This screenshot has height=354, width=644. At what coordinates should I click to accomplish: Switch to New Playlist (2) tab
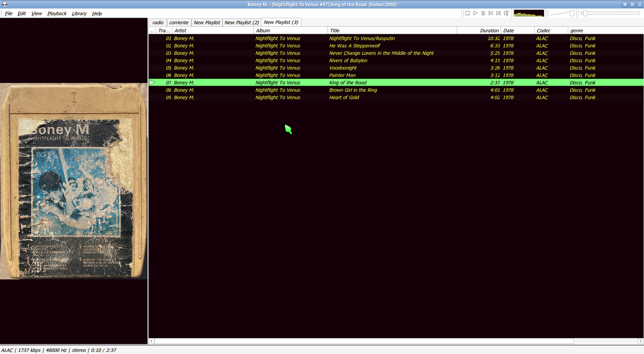click(x=242, y=23)
